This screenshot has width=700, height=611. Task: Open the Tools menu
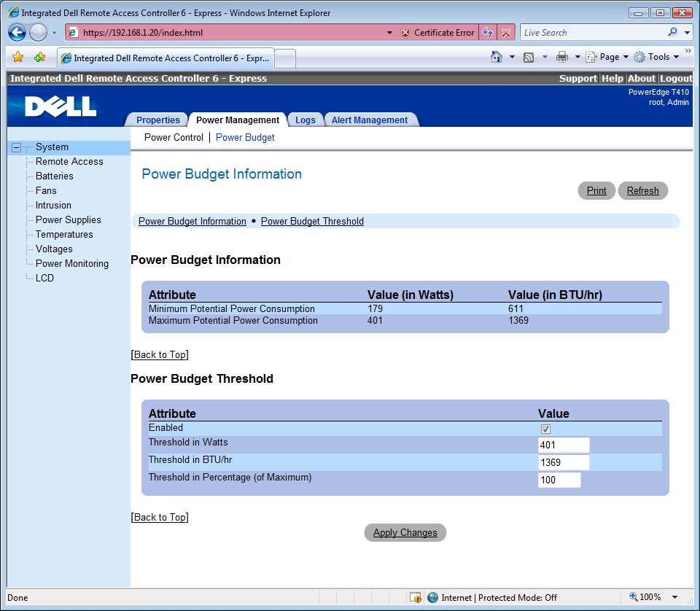(x=656, y=57)
